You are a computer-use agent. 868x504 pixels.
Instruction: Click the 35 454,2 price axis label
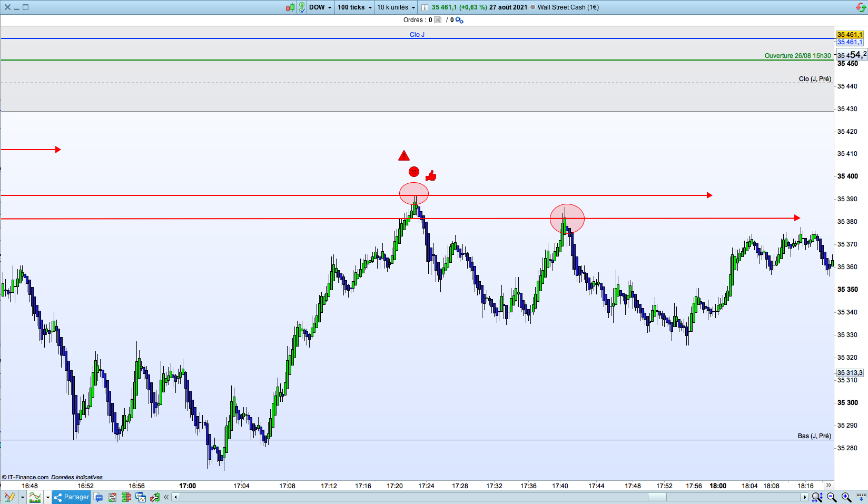(851, 55)
